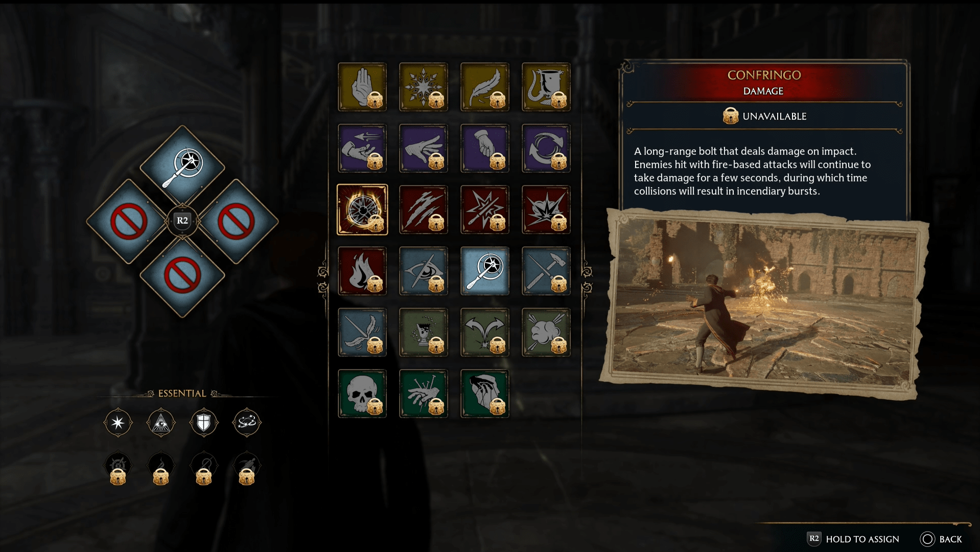The width and height of the screenshot is (980, 552).
Task: Select the flame Incendio spell icon
Action: click(362, 271)
